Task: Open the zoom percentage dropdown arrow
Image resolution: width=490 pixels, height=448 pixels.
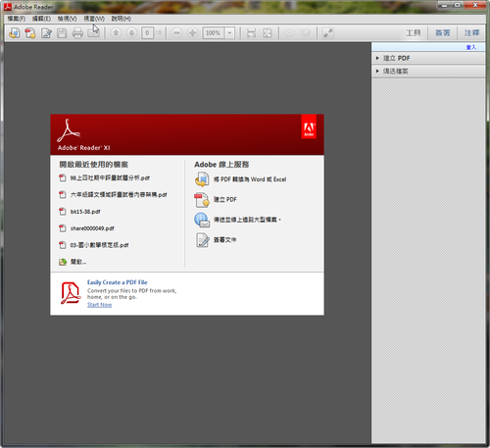Action: [229, 33]
